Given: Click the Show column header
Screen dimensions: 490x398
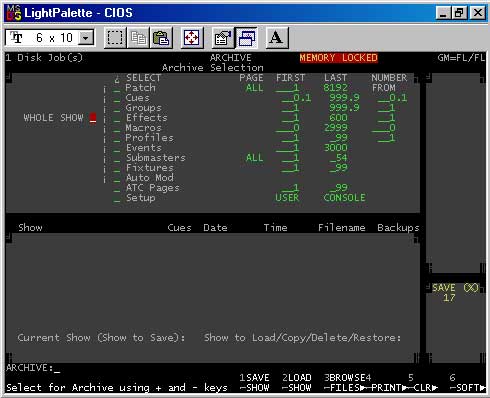Looking at the screenshot, I should [30, 228].
